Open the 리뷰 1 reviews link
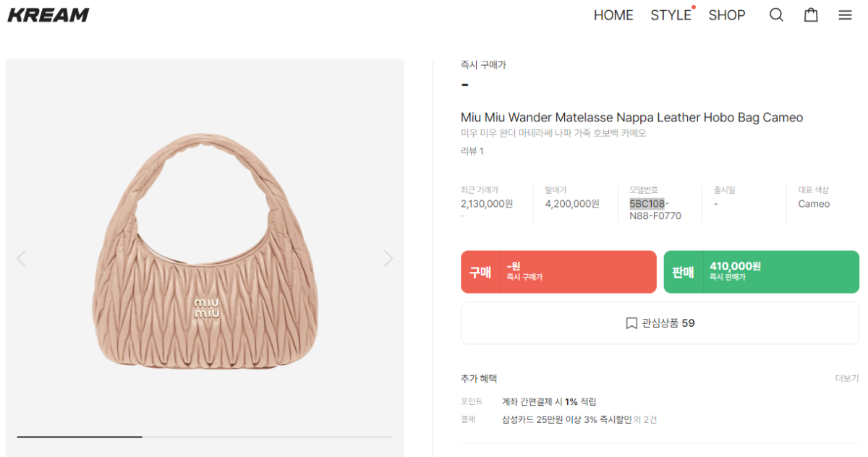Viewport: 868px width, 457px height. pos(472,151)
